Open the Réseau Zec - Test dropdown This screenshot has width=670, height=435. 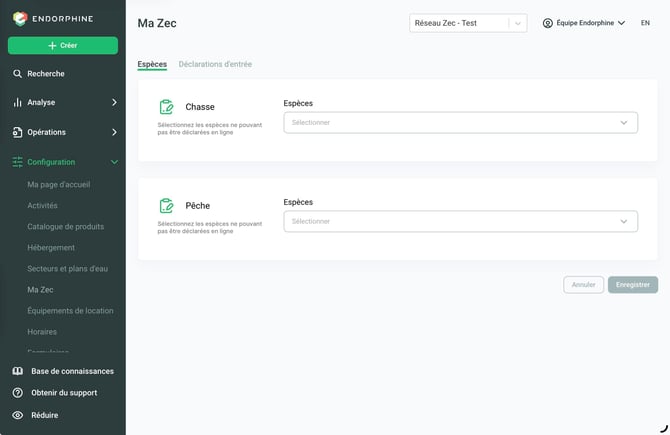pyautogui.click(x=468, y=23)
